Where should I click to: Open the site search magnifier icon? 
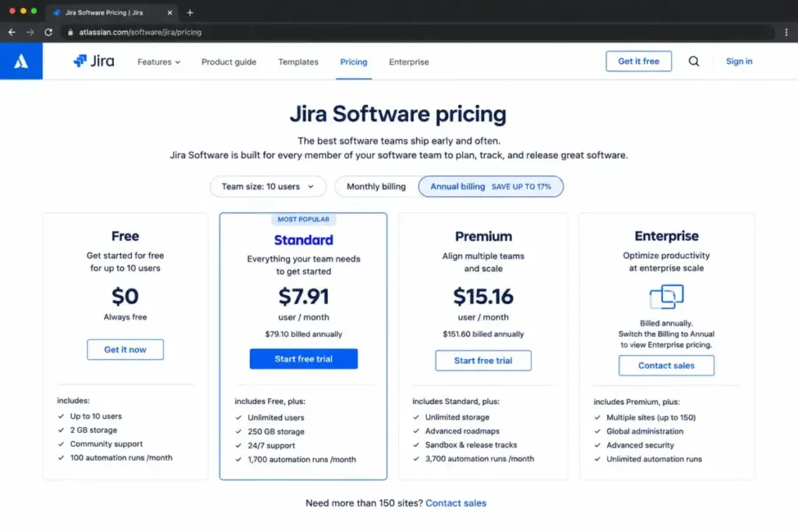click(694, 61)
